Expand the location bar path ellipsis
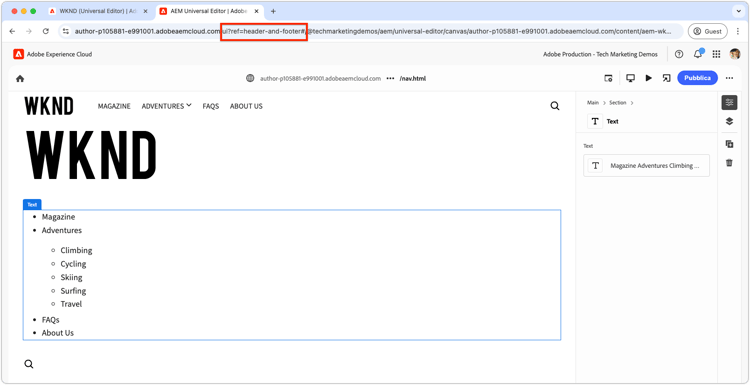This screenshot has height=385, width=750. click(390, 78)
